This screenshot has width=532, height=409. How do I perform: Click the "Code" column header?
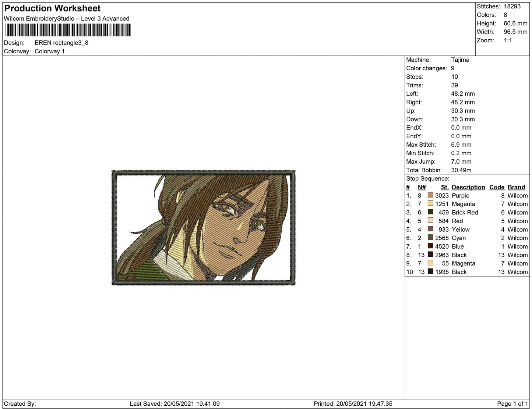497,187
